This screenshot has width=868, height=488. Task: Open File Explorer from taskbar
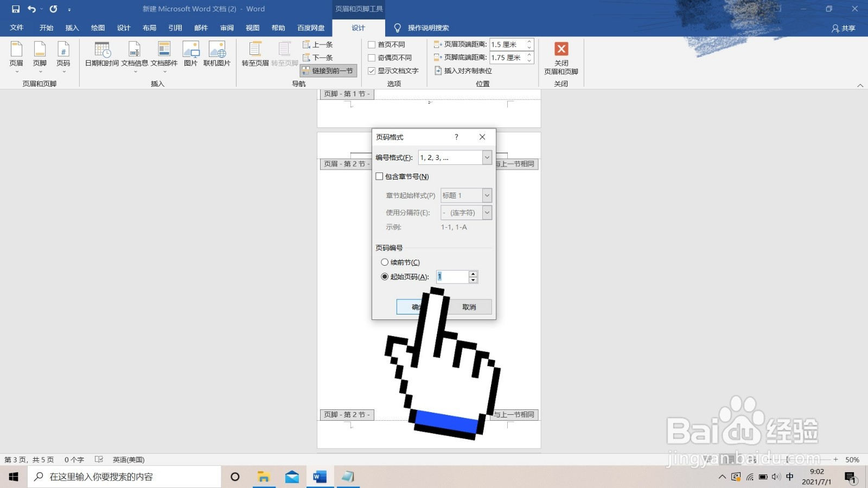[264, 477]
